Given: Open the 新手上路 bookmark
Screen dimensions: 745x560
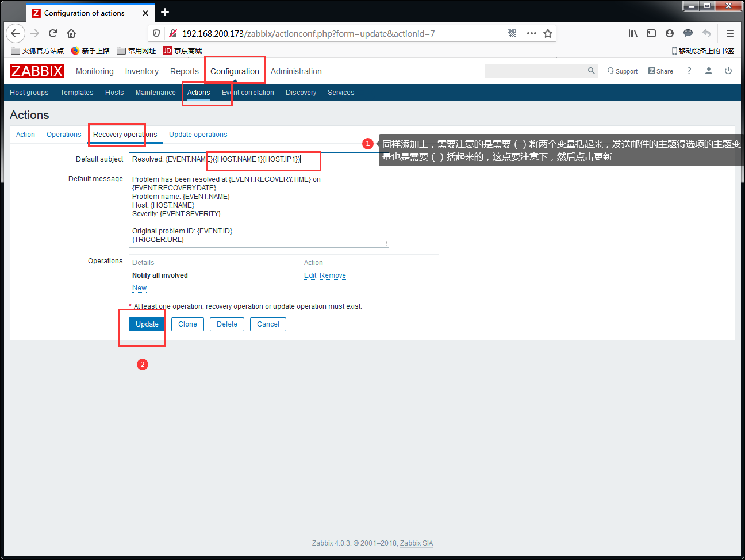Looking at the screenshot, I should point(90,51).
